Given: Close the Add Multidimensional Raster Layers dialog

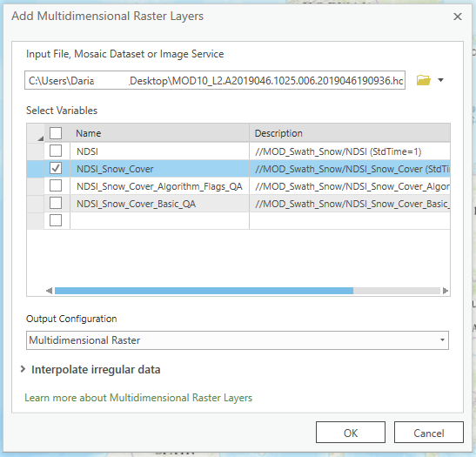Looking at the screenshot, I should [x=458, y=17].
